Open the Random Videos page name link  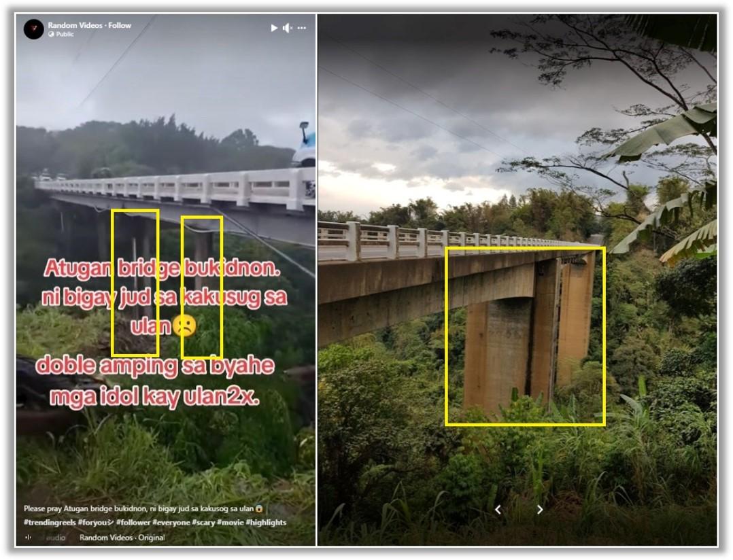(75, 25)
